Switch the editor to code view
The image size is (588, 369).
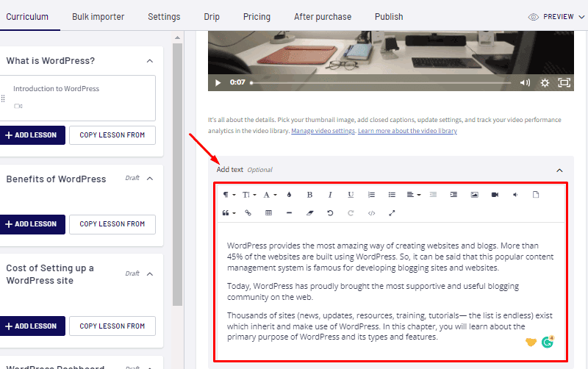tap(371, 213)
